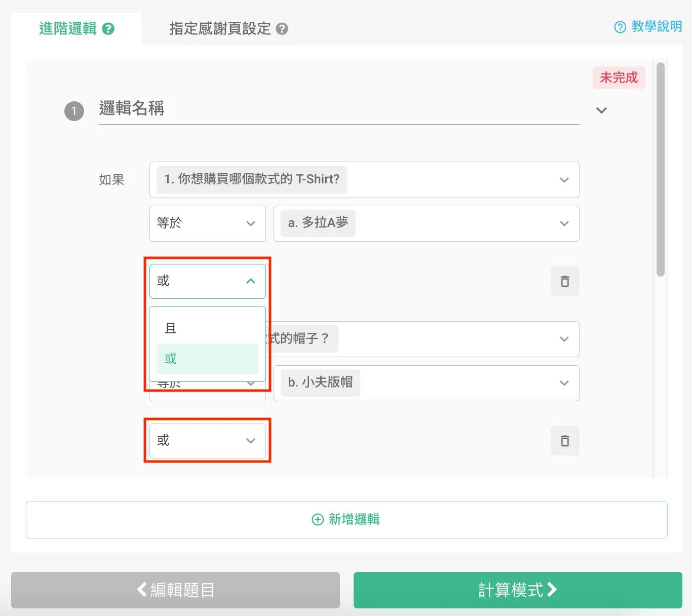Open the T-Shirt question dropdown

364,180
